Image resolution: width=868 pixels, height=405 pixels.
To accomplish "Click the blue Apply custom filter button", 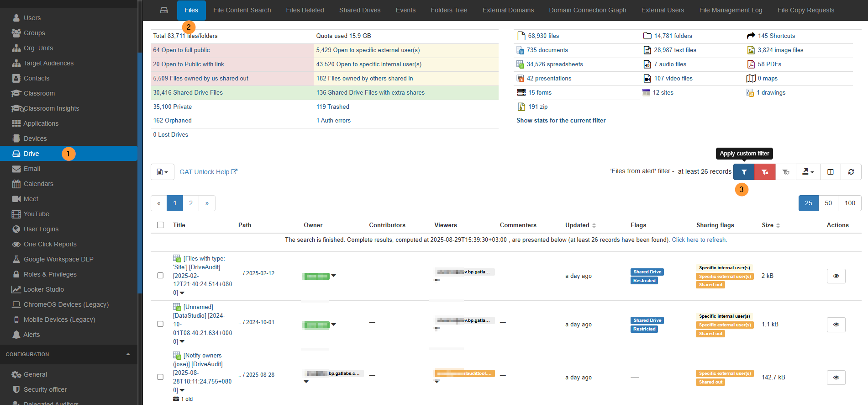I will [744, 172].
